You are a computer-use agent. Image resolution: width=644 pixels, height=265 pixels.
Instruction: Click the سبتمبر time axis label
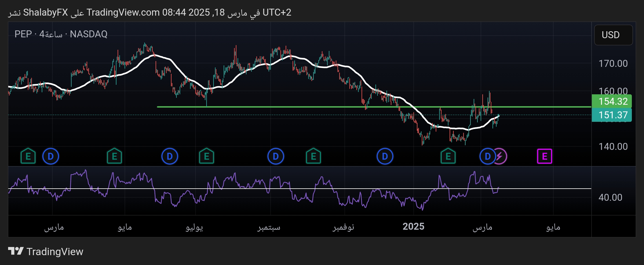(x=269, y=227)
